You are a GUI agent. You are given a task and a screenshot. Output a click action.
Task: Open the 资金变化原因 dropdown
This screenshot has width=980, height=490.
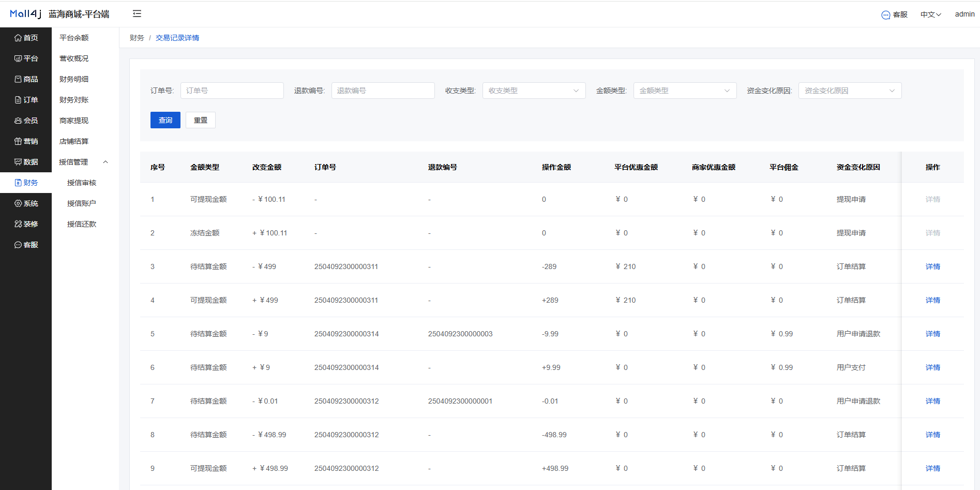(850, 91)
